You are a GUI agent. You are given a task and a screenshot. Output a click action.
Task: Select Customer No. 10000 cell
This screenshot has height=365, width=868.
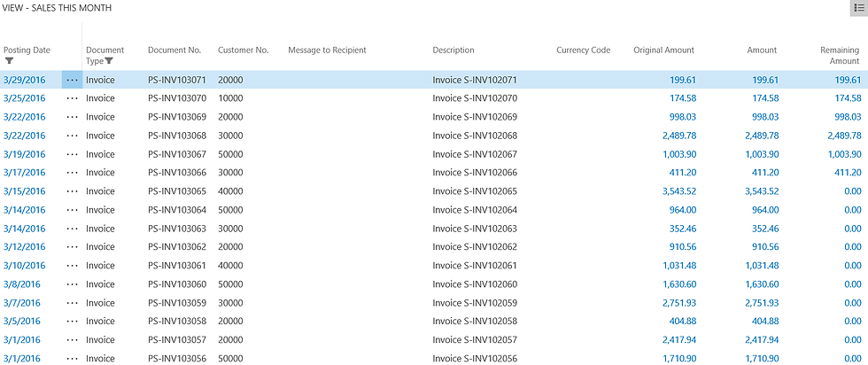click(x=230, y=98)
